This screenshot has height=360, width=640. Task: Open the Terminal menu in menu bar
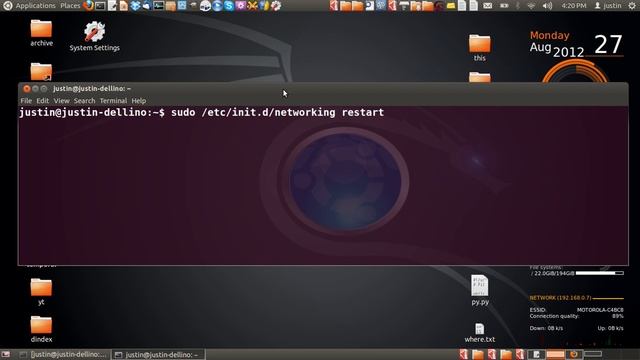coord(113,100)
